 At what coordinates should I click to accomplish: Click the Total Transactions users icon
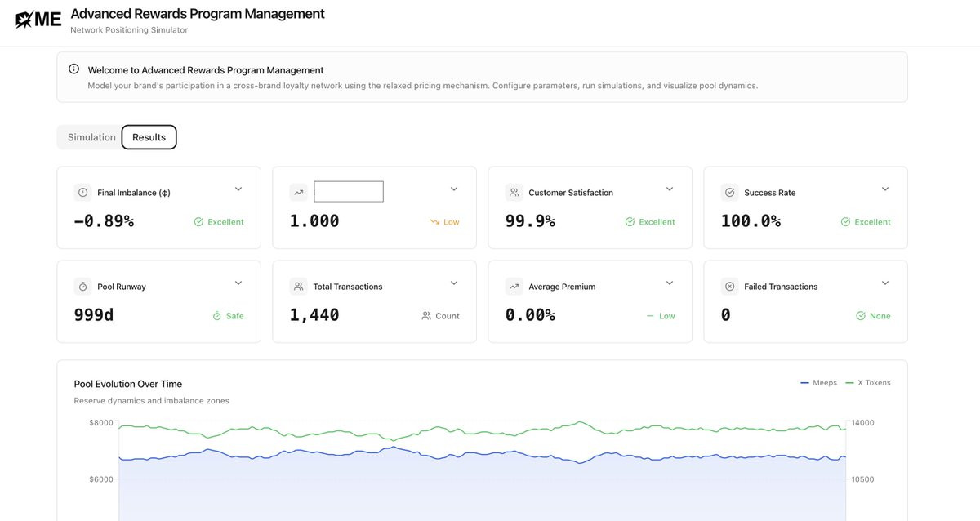click(x=298, y=287)
